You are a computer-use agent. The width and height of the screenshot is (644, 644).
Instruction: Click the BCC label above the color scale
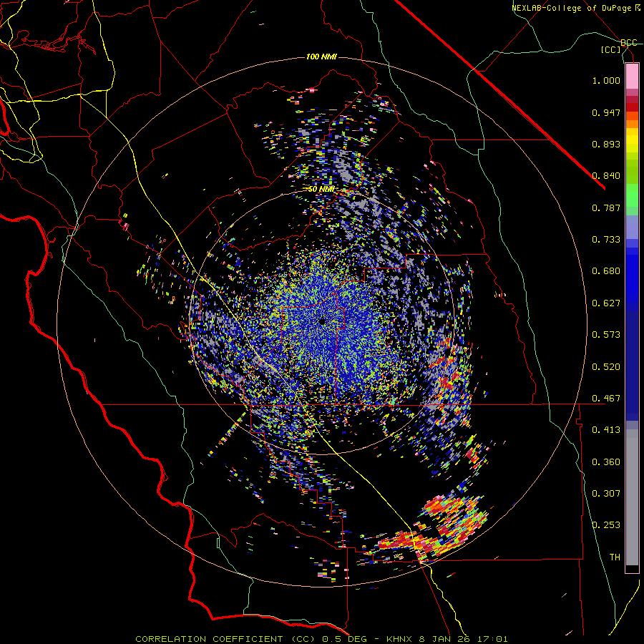click(628, 43)
